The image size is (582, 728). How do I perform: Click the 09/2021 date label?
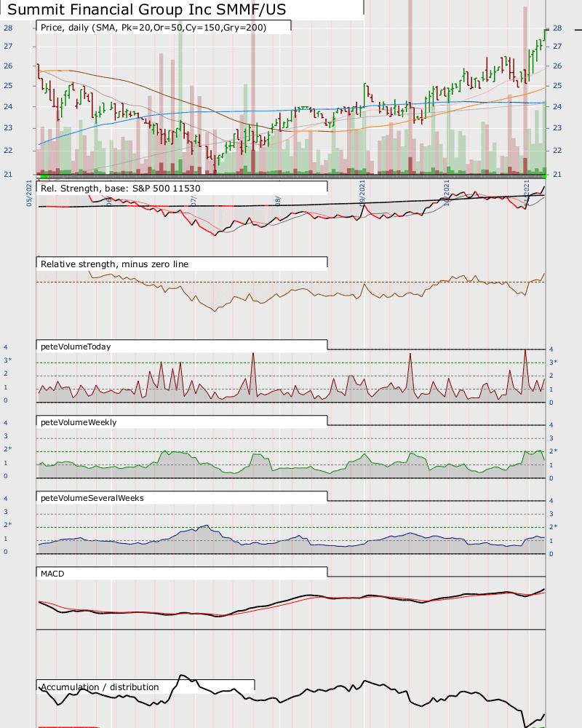(362, 193)
